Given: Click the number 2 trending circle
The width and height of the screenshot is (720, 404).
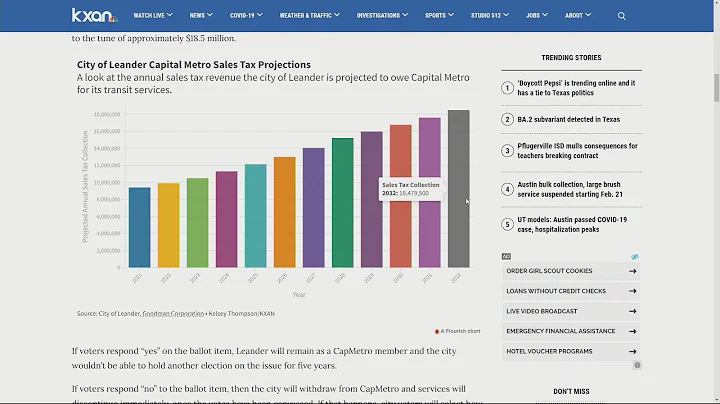Looking at the screenshot, I should pos(507,119).
